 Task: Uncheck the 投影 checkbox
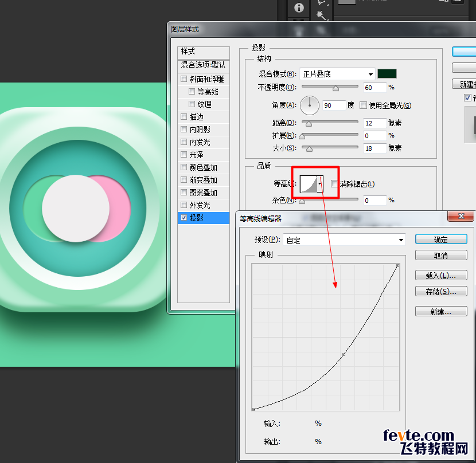coord(184,217)
